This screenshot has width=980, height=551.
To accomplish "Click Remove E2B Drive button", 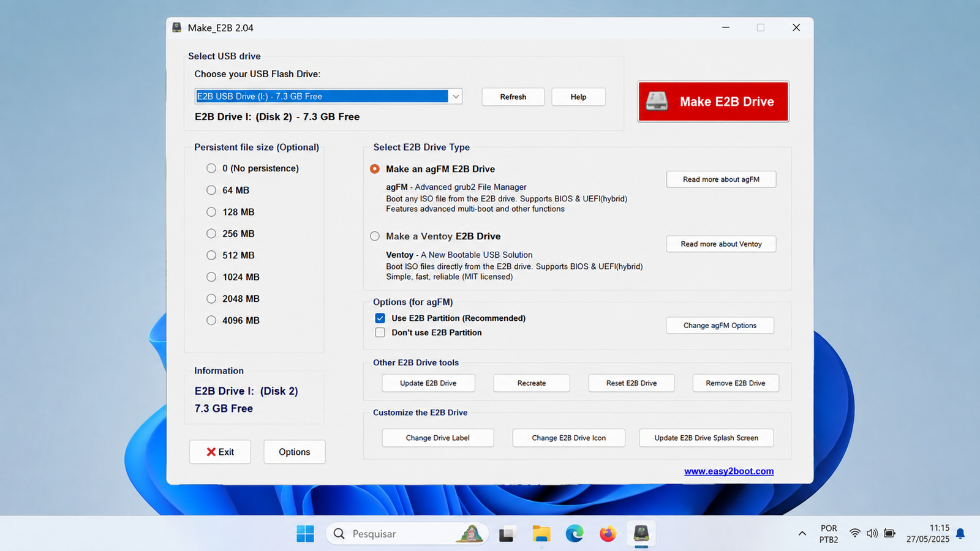I will pos(736,383).
